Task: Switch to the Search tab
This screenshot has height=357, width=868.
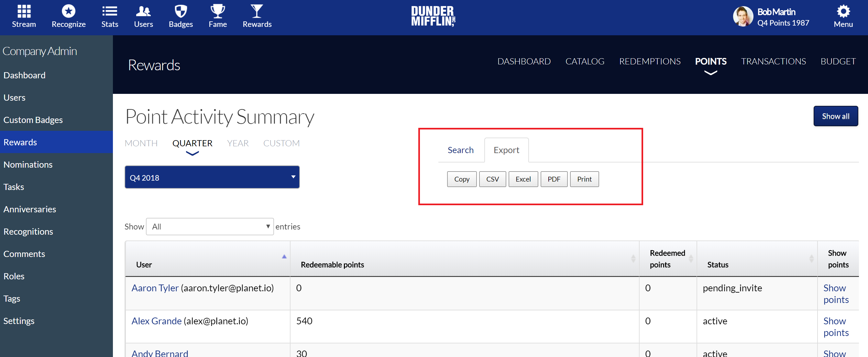Action: (x=461, y=150)
